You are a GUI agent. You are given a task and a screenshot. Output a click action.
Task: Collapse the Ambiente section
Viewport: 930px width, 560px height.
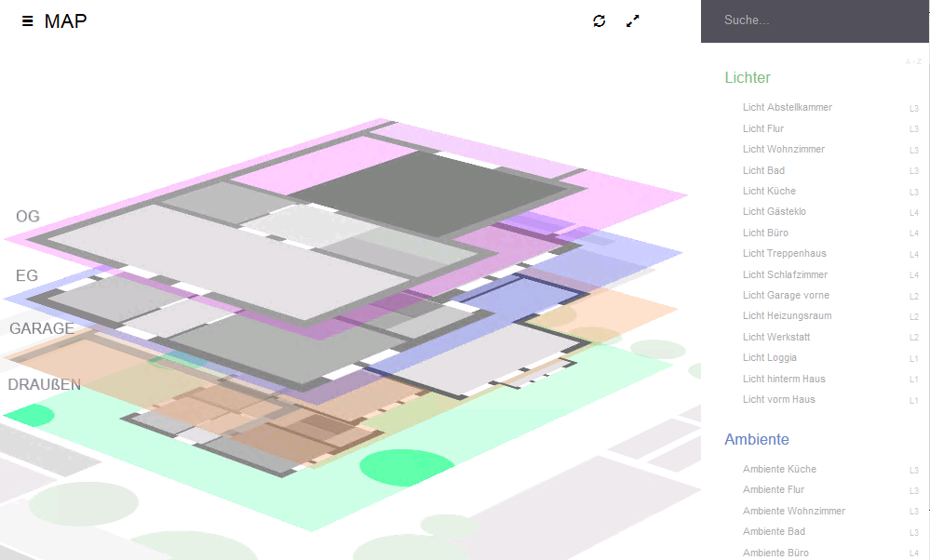(757, 439)
